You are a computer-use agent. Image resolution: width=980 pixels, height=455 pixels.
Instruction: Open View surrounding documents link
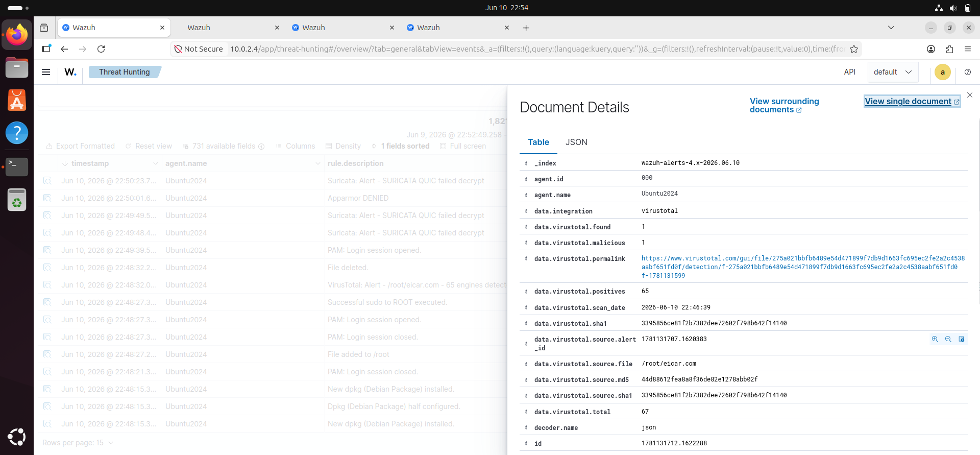[x=784, y=105]
